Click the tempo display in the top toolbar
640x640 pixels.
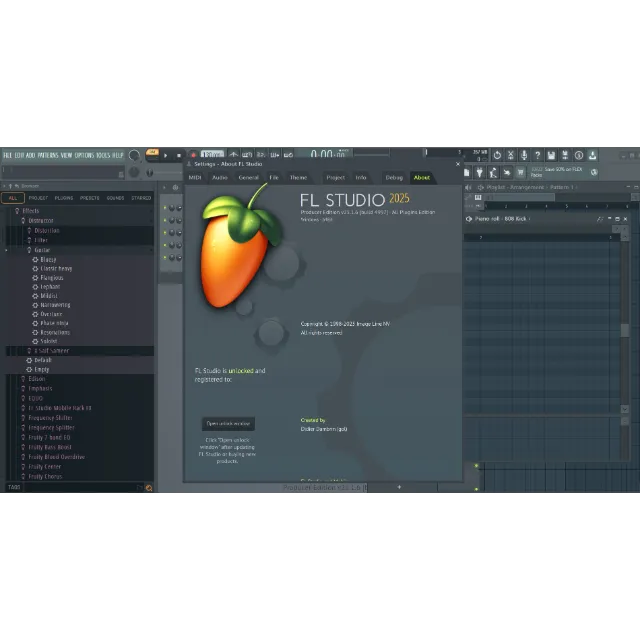[212, 155]
